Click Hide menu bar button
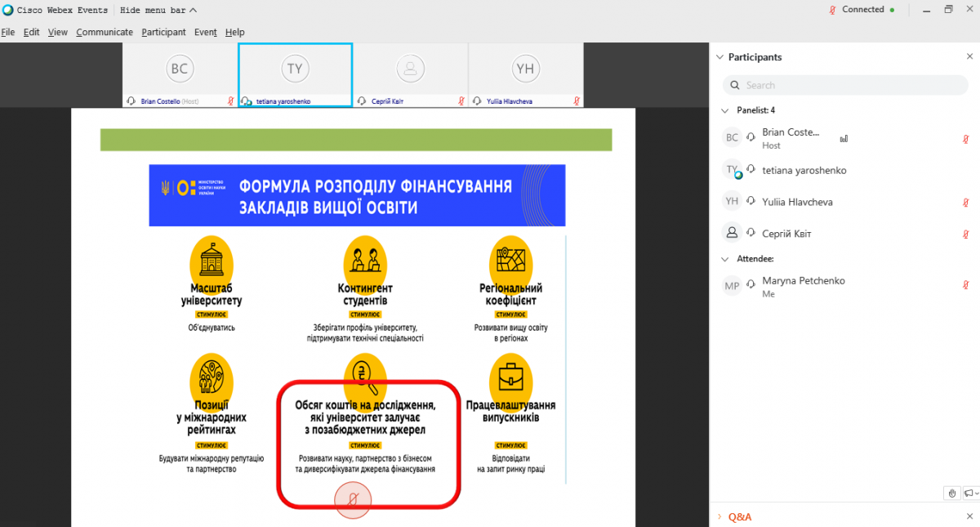The height and width of the screenshot is (527, 980). 158,11
